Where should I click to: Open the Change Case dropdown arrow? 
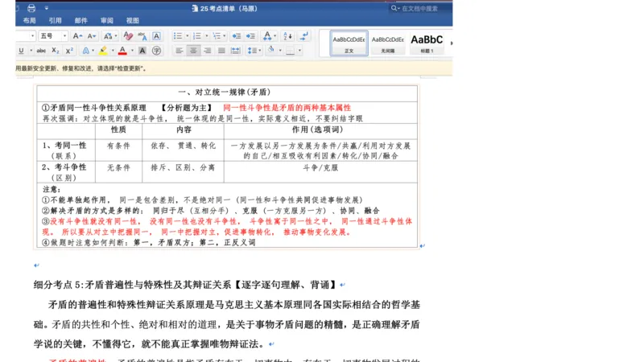[116, 36]
